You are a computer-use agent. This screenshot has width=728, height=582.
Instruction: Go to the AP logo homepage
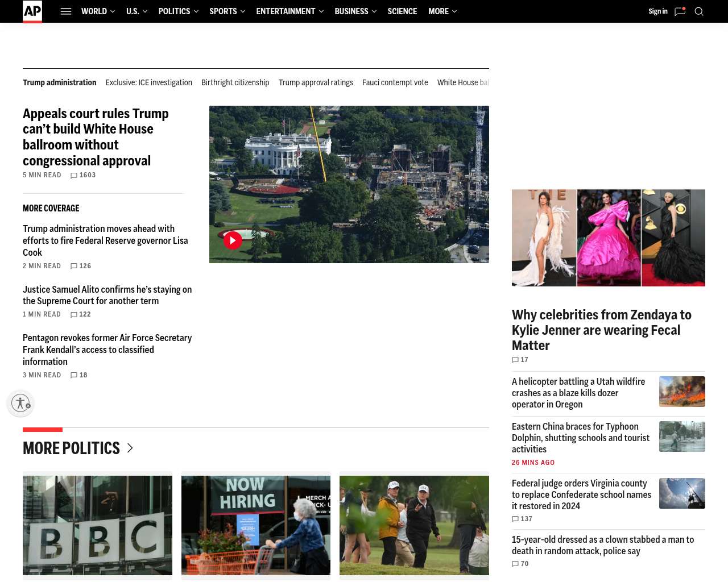tap(32, 11)
